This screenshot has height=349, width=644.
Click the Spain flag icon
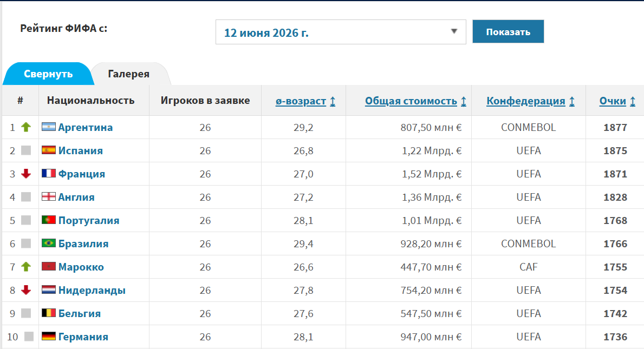(48, 150)
